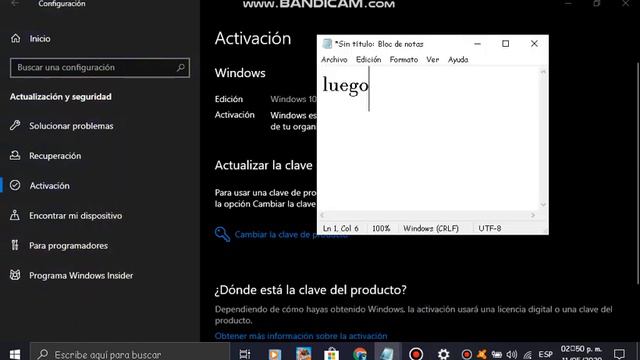This screenshot has height=360, width=640.
Task: Click the Notepad taskbar icon
Action: click(386, 354)
